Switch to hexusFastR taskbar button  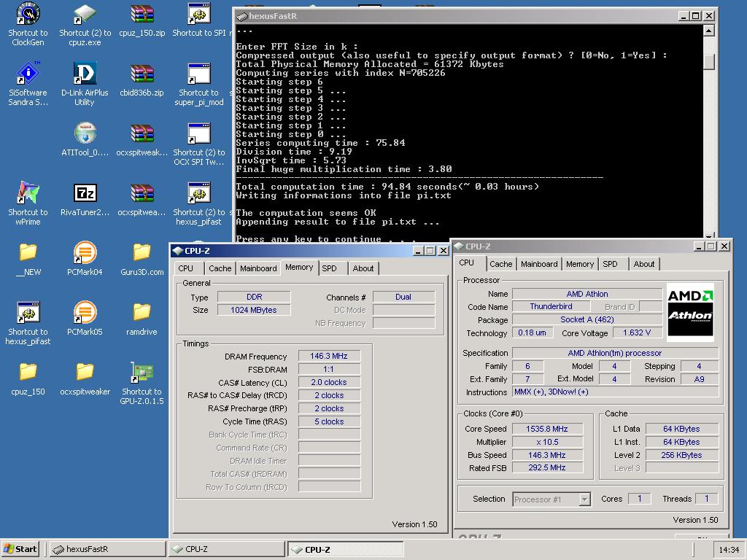[107, 549]
